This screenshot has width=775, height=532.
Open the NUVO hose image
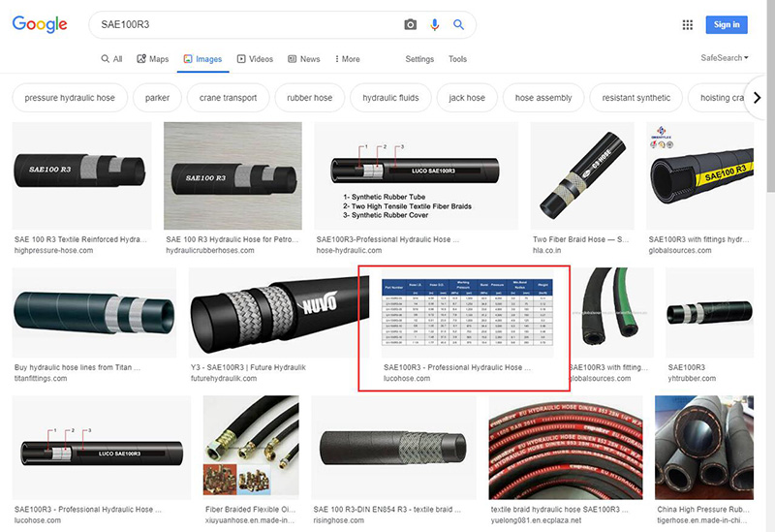(278, 312)
